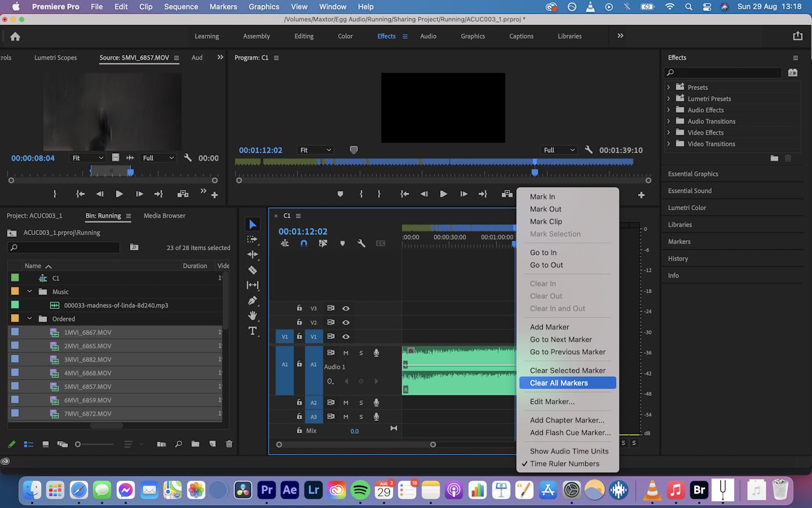812x508 pixels.
Task: Toggle track lock on V3
Action: coord(299,308)
